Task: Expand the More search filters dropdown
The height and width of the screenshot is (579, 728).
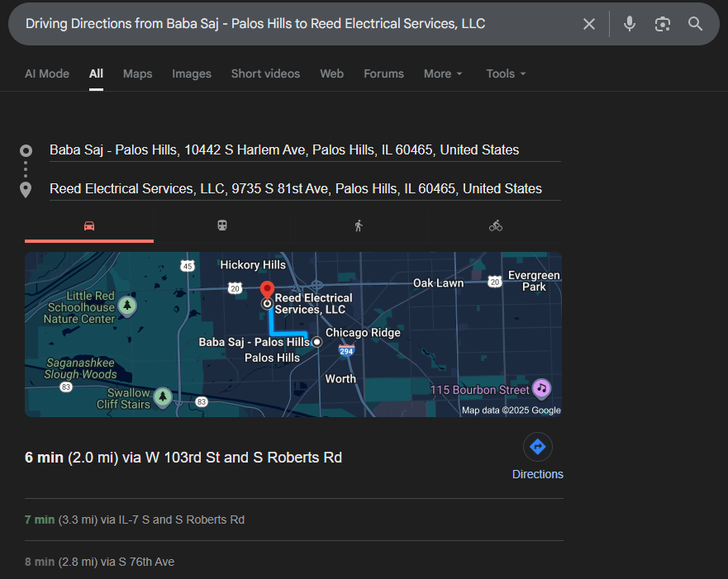Action: pos(443,74)
